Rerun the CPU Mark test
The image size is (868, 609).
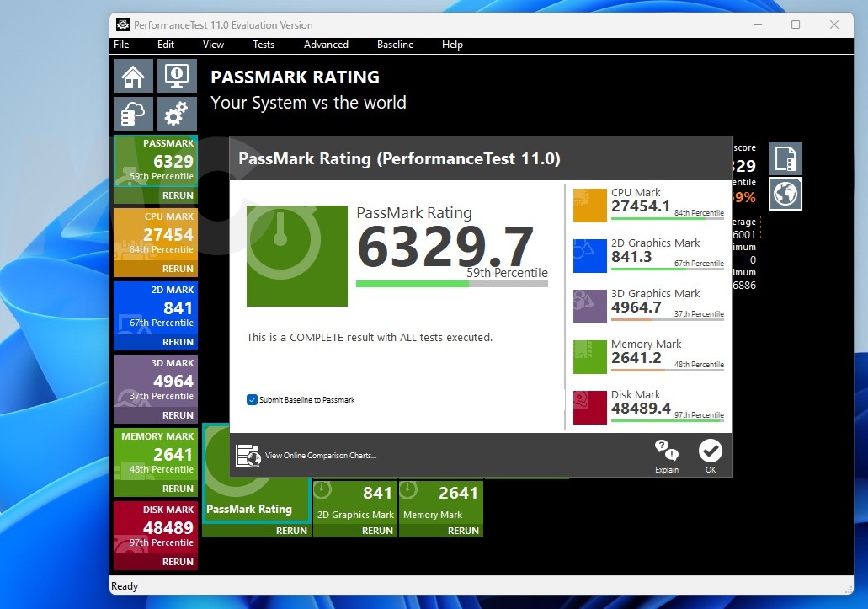(178, 269)
